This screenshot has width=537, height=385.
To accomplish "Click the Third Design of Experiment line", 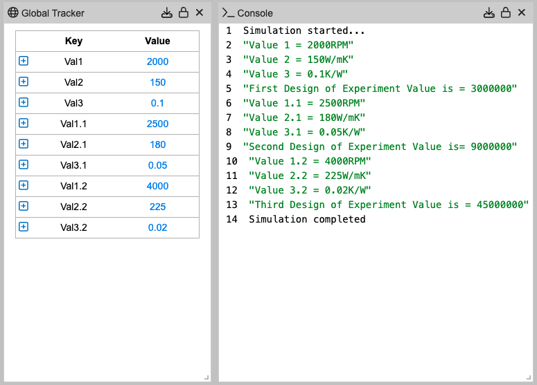I will point(389,204).
